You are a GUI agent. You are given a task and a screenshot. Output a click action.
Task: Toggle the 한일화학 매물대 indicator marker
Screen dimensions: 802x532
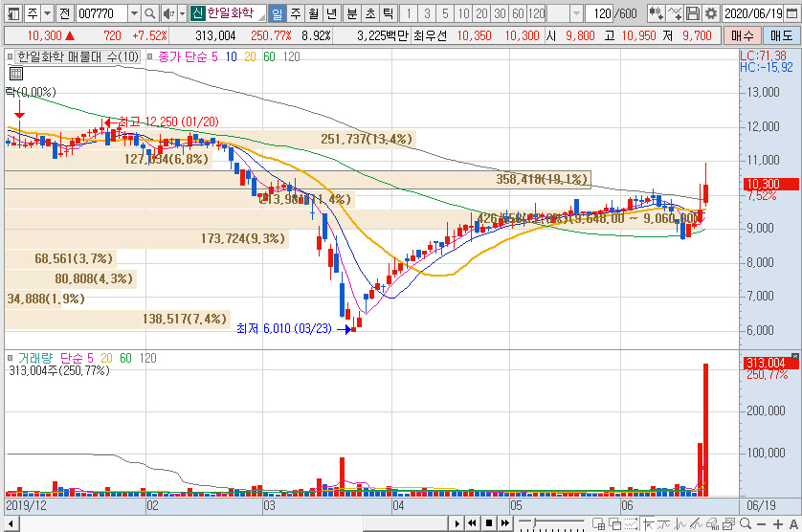(x=10, y=56)
